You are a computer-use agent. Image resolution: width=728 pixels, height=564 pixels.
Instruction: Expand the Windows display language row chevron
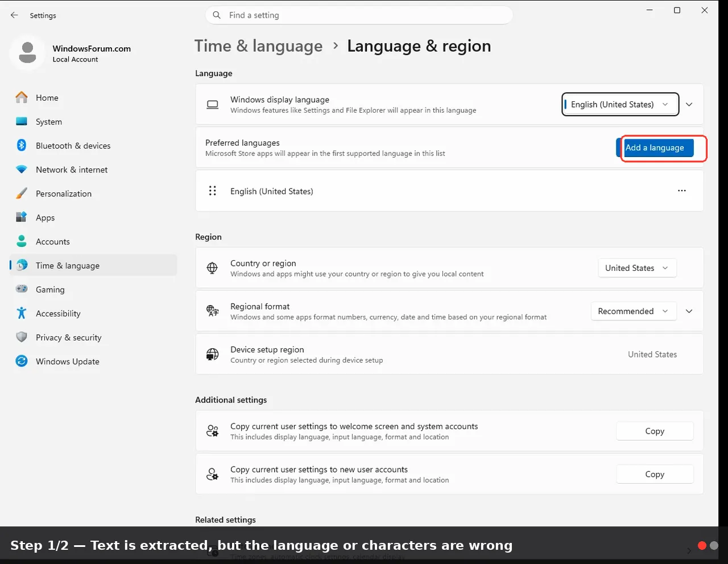click(x=689, y=105)
